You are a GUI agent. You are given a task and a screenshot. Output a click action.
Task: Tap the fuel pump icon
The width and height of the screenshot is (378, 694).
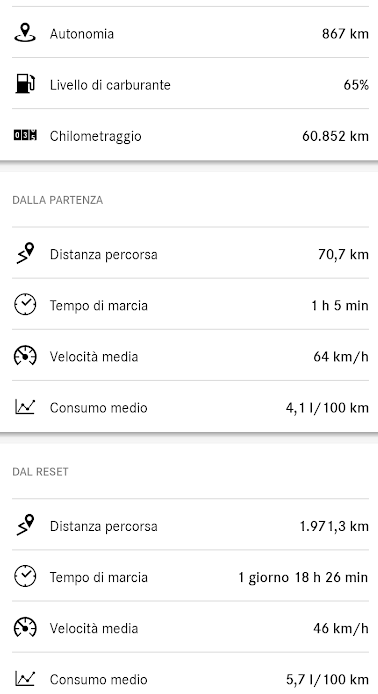25,84
